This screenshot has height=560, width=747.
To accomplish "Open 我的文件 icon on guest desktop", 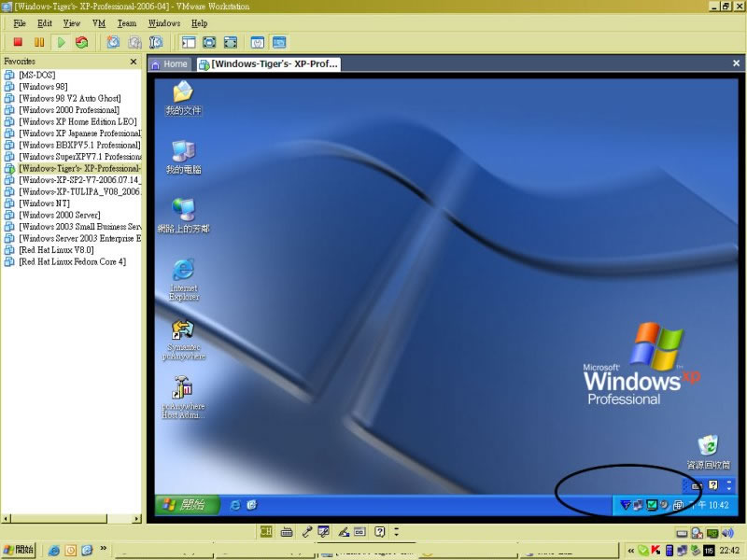I will tap(183, 98).
